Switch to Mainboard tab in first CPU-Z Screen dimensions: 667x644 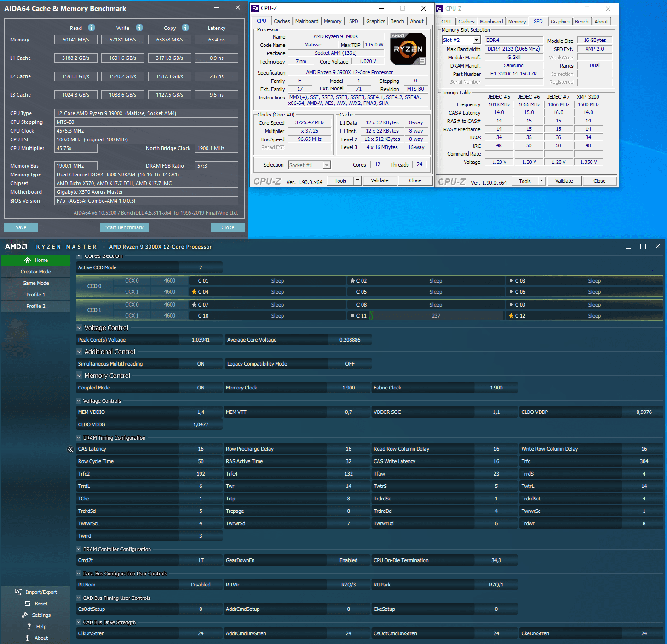(307, 21)
